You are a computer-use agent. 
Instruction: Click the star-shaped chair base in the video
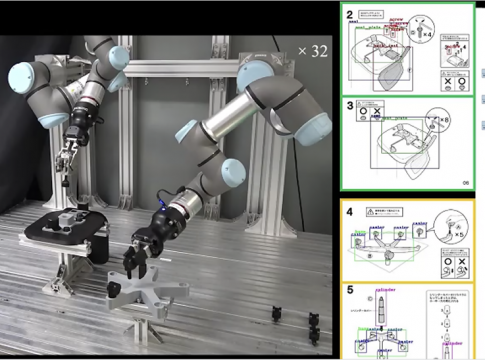[x=148, y=291]
